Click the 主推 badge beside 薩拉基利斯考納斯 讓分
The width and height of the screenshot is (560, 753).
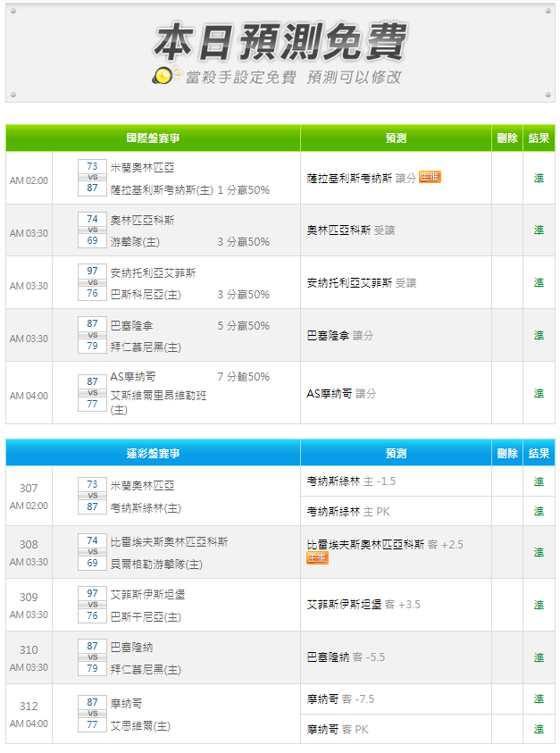pyautogui.click(x=430, y=177)
